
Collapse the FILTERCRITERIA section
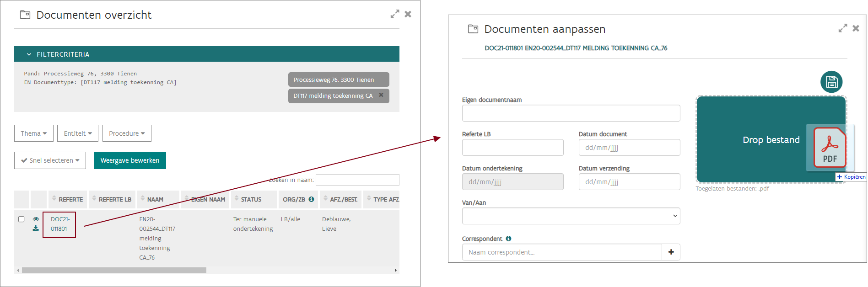(29, 54)
